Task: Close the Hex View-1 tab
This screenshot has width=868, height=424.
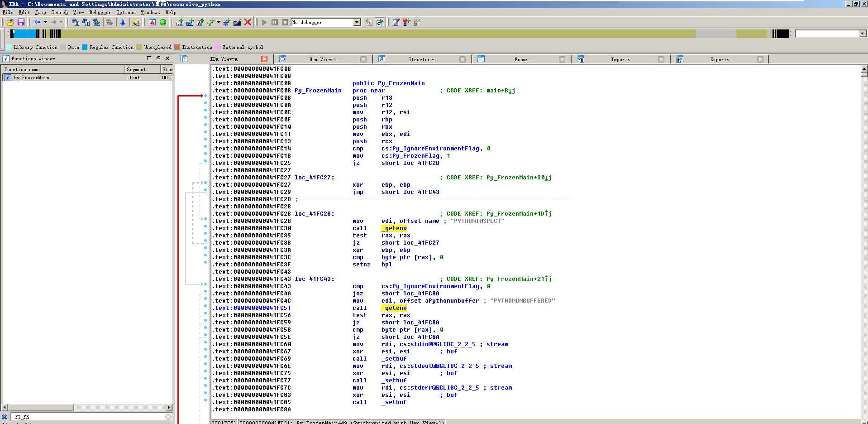Action: coord(363,59)
